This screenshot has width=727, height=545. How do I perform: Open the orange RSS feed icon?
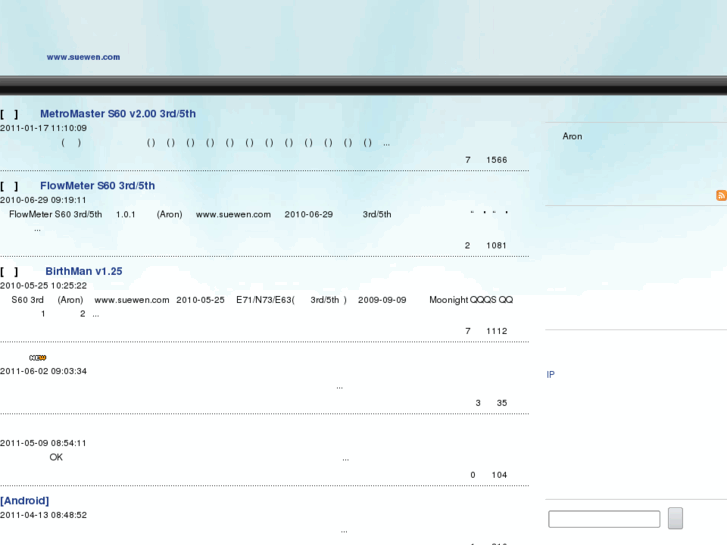[721, 195]
